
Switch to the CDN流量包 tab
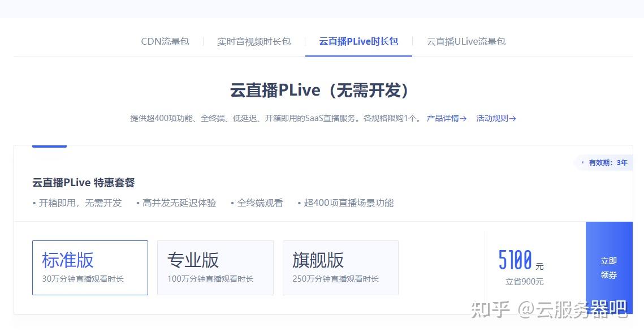click(x=165, y=41)
